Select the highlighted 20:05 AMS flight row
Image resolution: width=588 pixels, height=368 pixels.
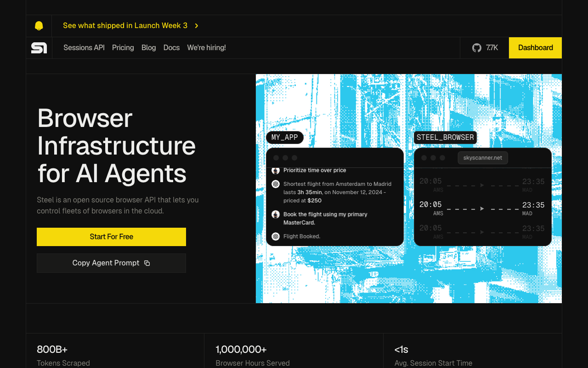(482, 208)
